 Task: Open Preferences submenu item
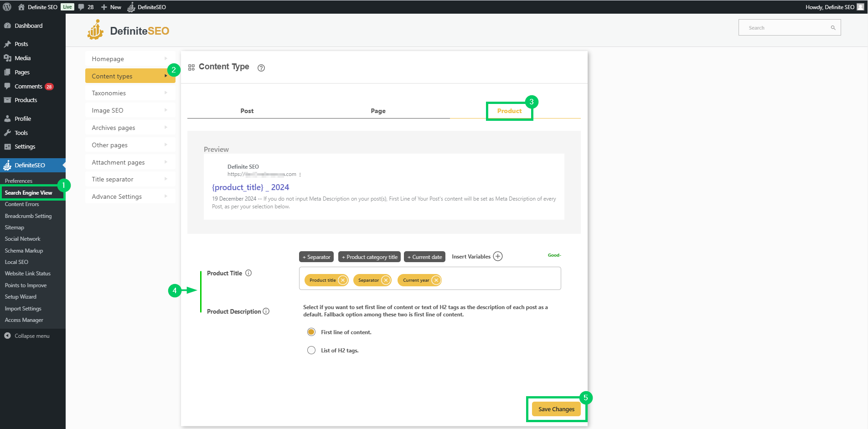click(x=19, y=181)
